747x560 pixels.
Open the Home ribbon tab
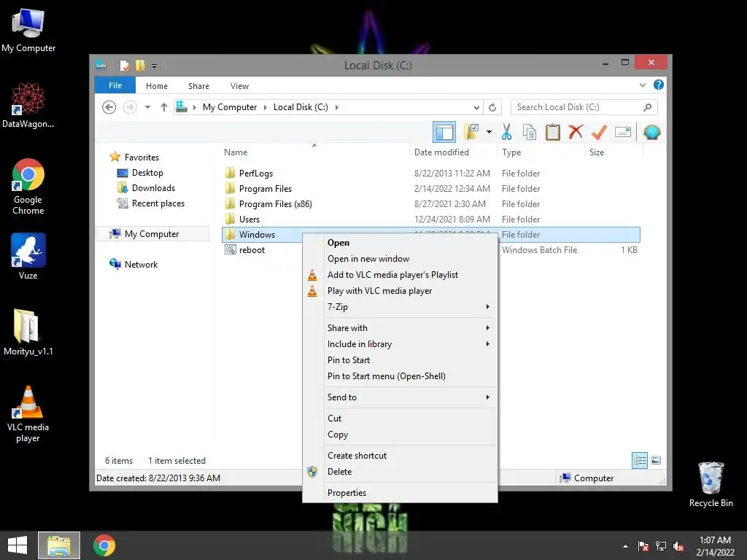pyautogui.click(x=157, y=86)
